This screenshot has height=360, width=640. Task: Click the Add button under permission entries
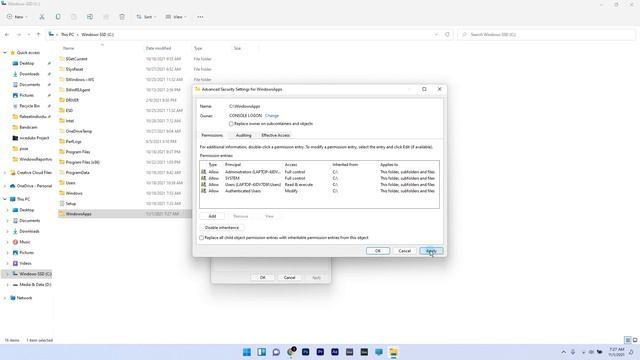coord(212,216)
